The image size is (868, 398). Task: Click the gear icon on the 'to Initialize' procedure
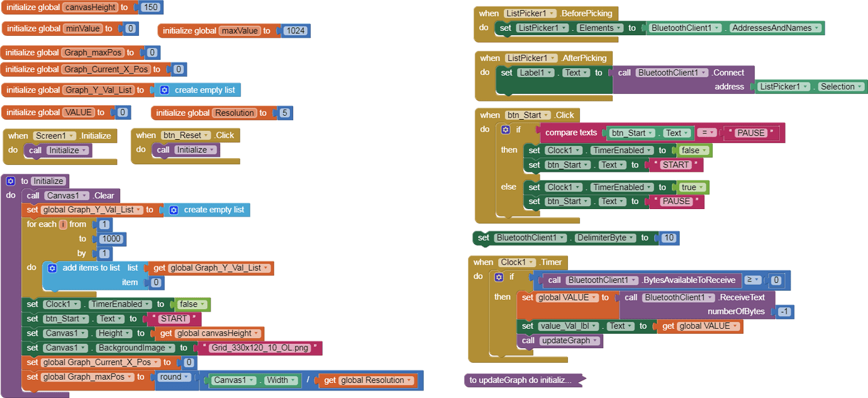(x=10, y=181)
